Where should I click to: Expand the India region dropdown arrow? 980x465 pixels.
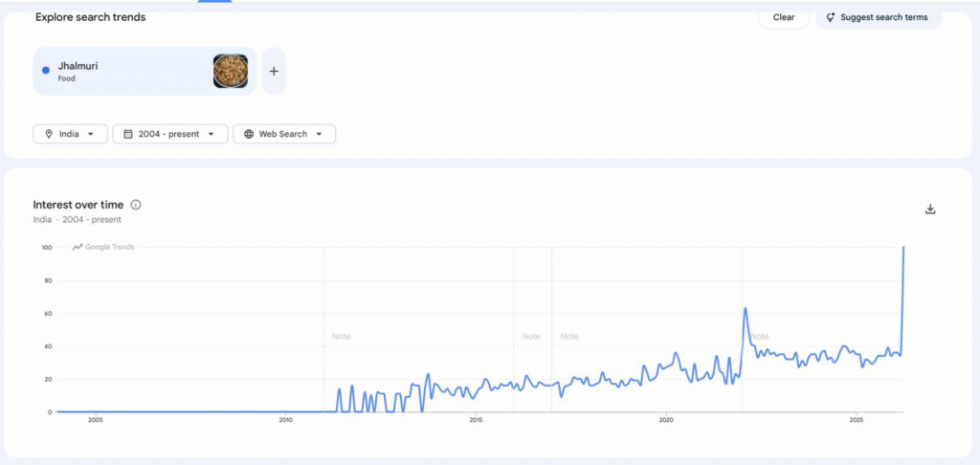[x=91, y=134]
